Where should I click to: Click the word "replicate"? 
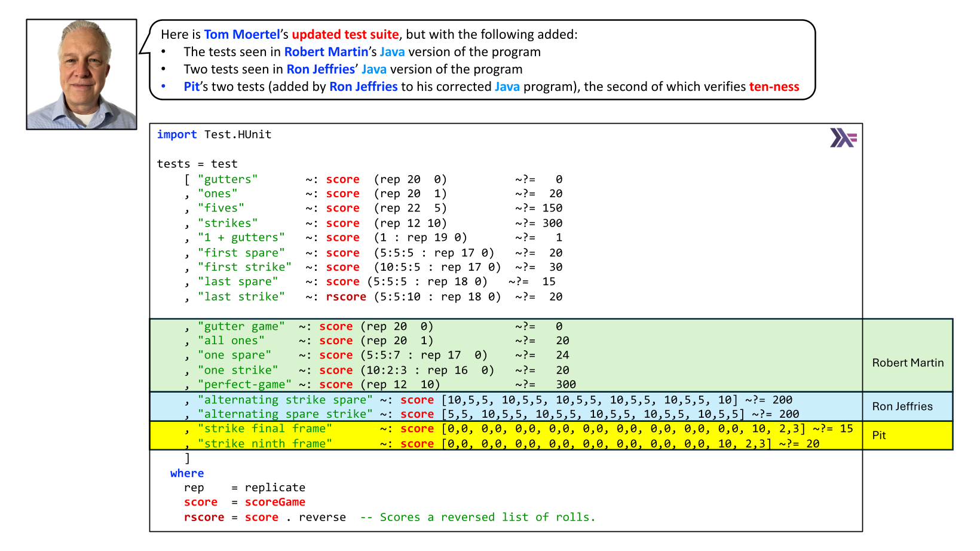[x=275, y=488]
